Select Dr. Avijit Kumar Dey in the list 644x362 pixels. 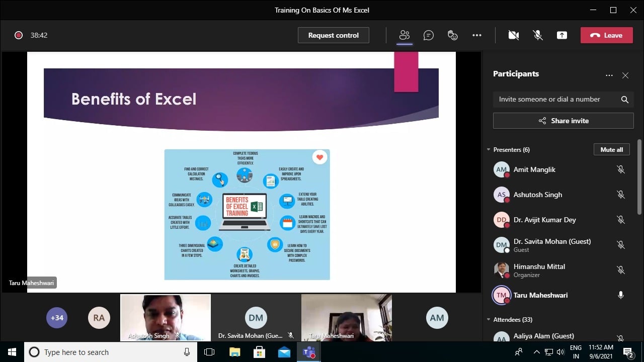coord(544,220)
